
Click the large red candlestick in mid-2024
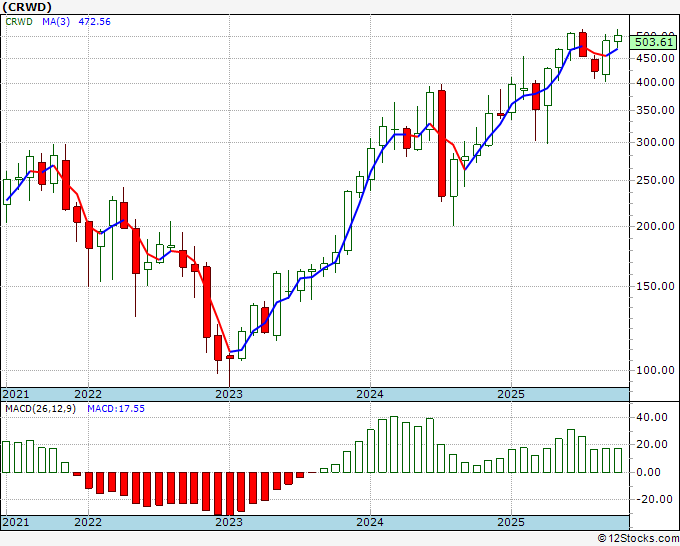click(x=441, y=144)
